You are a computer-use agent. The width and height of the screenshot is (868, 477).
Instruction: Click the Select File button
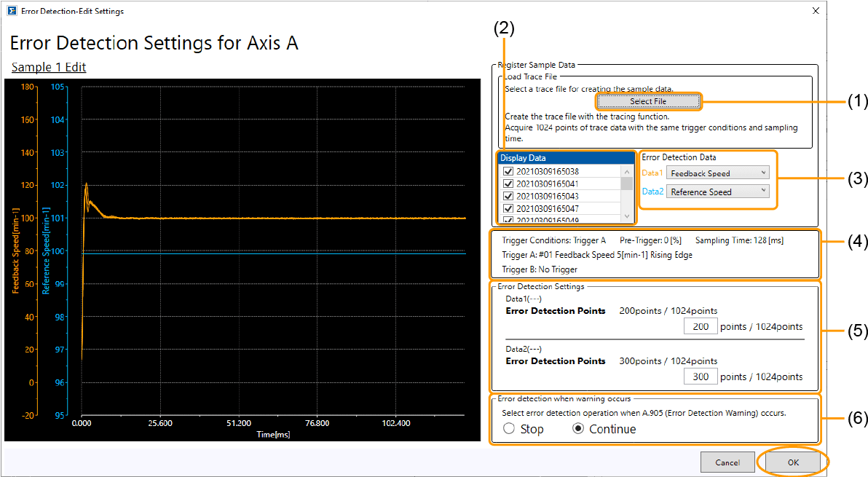648,101
